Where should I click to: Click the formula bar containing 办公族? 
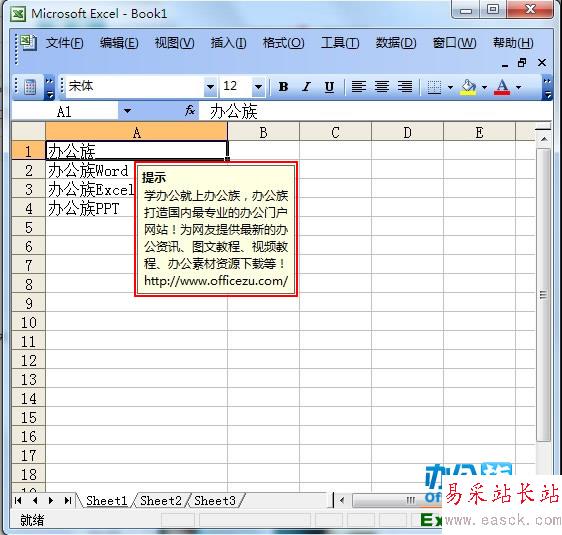pos(375,111)
